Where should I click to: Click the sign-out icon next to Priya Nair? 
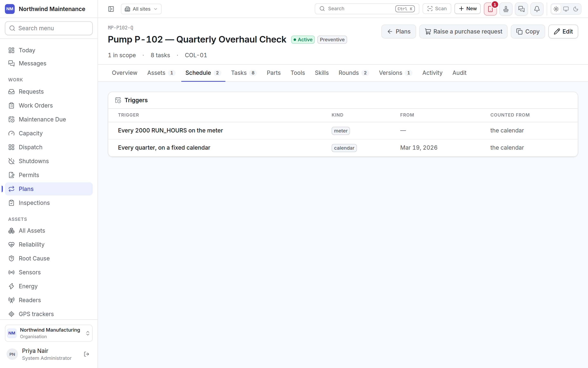click(x=87, y=354)
